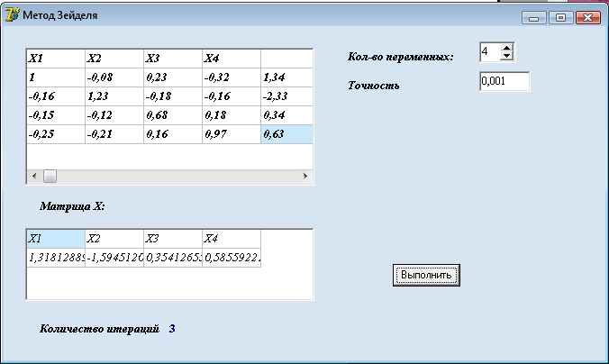Click the grid scrollbar left arrow
This screenshot has width=609, height=364.
[x=34, y=176]
